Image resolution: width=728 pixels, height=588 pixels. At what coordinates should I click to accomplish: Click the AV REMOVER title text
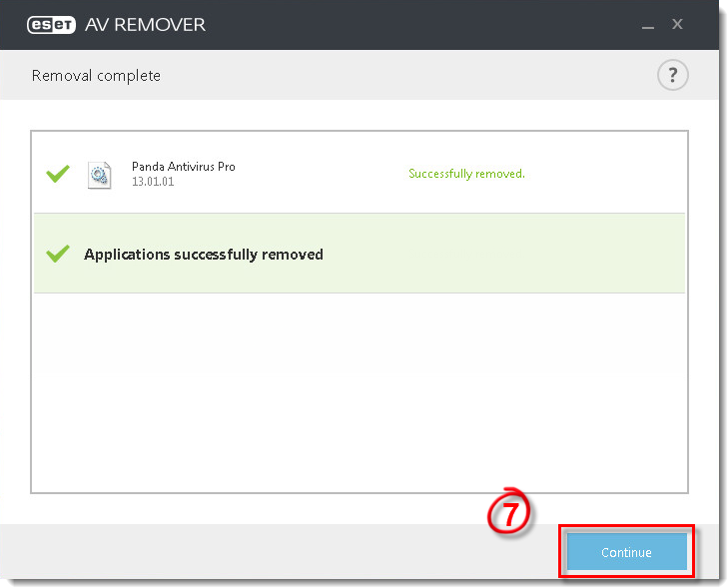click(x=146, y=25)
